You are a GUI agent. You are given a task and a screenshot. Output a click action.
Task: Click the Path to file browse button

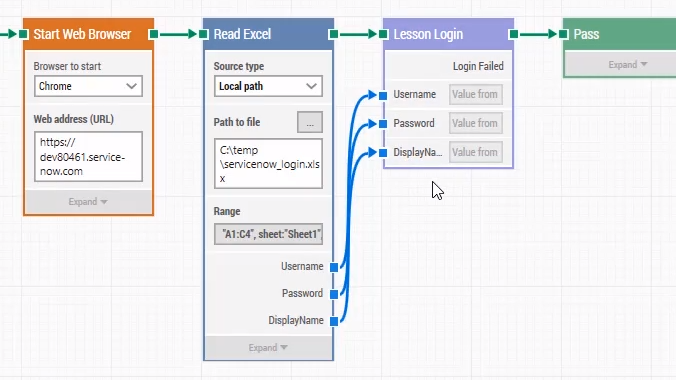(x=310, y=122)
